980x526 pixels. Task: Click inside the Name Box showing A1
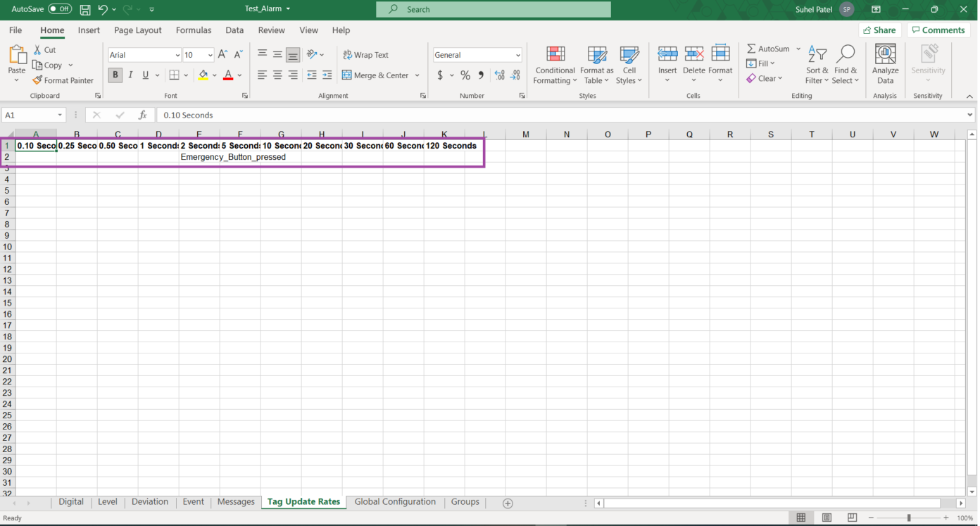point(32,114)
